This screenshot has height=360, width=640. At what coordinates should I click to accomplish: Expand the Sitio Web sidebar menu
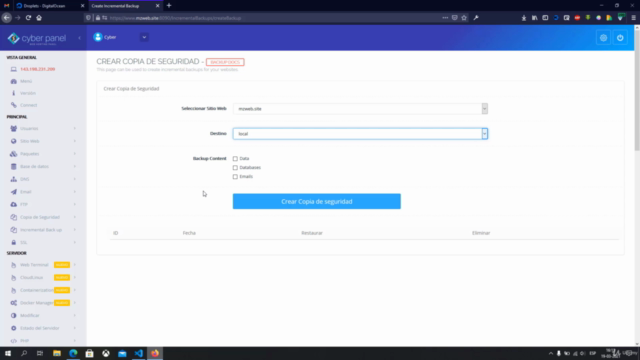[75, 141]
